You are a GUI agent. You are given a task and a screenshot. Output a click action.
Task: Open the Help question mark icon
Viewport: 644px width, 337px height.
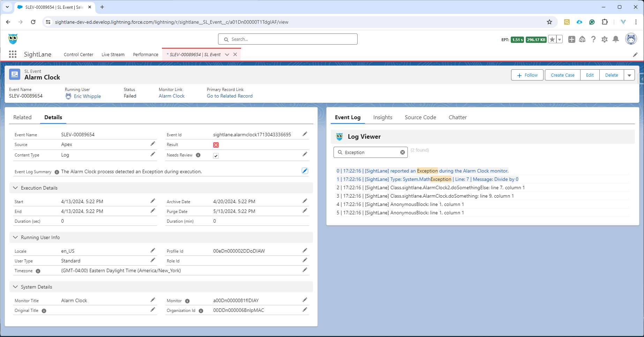pyautogui.click(x=593, y=39)
